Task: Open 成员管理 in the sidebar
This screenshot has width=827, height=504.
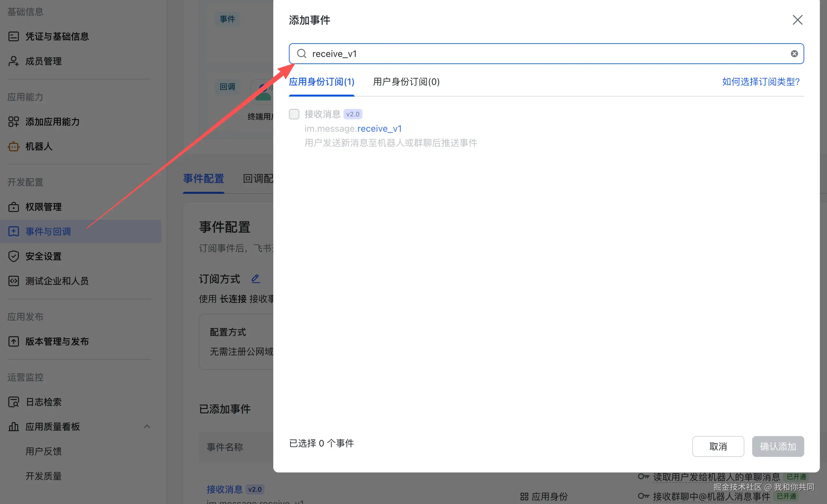Action: 44,61
